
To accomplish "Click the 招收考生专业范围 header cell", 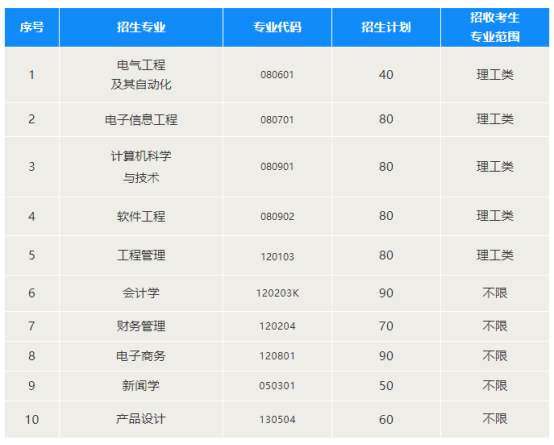I will tap(495, 27).
